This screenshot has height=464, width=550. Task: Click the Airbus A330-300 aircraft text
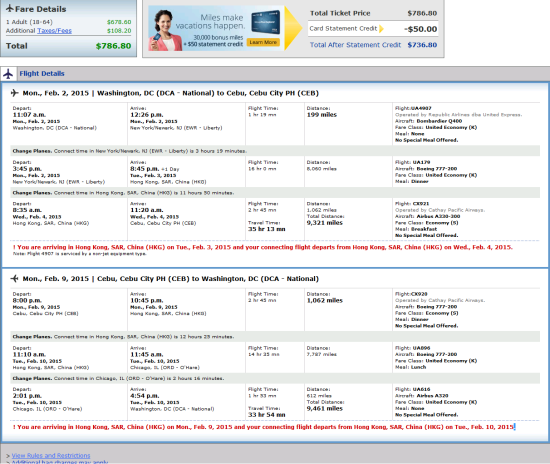point(438,216)
